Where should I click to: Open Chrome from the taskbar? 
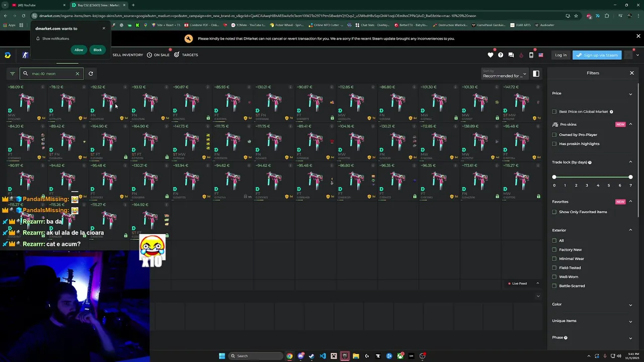click(x=290, y=356)
